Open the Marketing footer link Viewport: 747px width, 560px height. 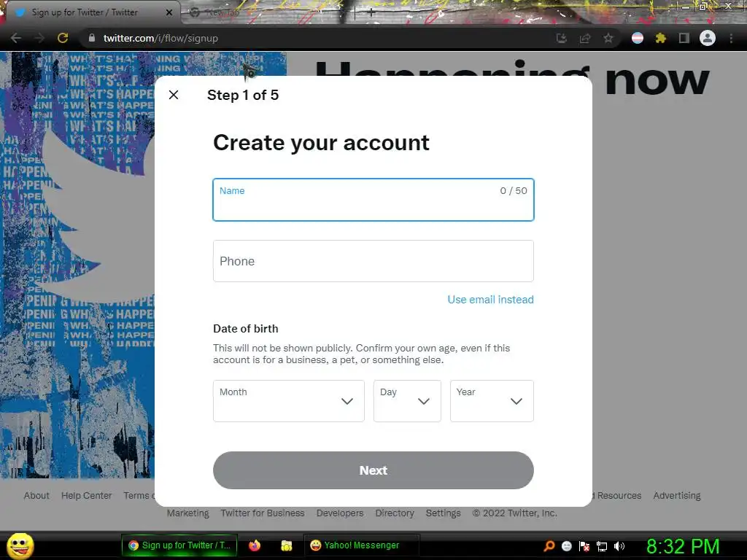187,513
